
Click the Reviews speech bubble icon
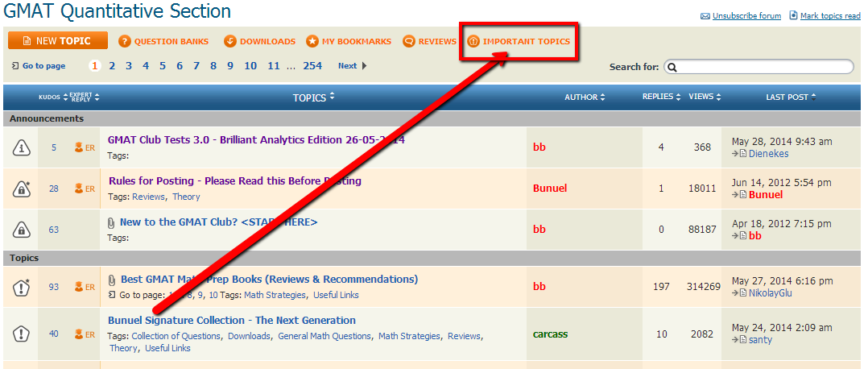coord(409,41)
